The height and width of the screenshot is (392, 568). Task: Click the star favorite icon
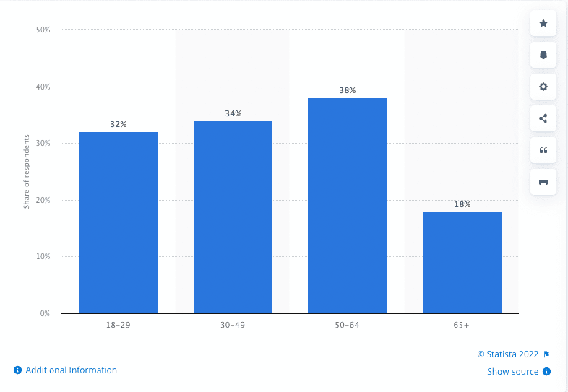[543, 24]
